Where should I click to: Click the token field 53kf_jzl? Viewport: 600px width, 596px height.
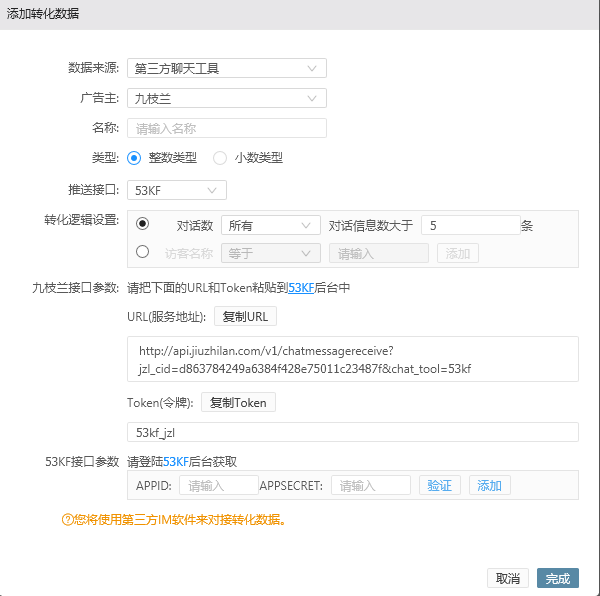click(x=353, y=432)
